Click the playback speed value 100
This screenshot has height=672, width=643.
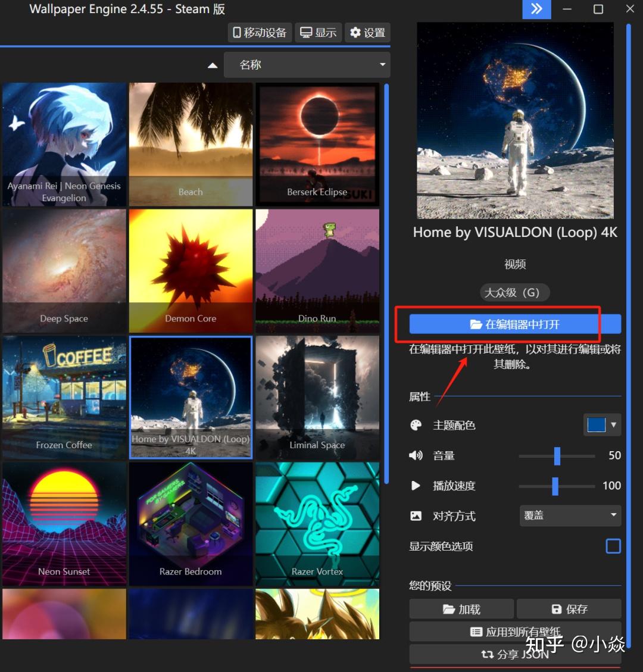[611, 486]
